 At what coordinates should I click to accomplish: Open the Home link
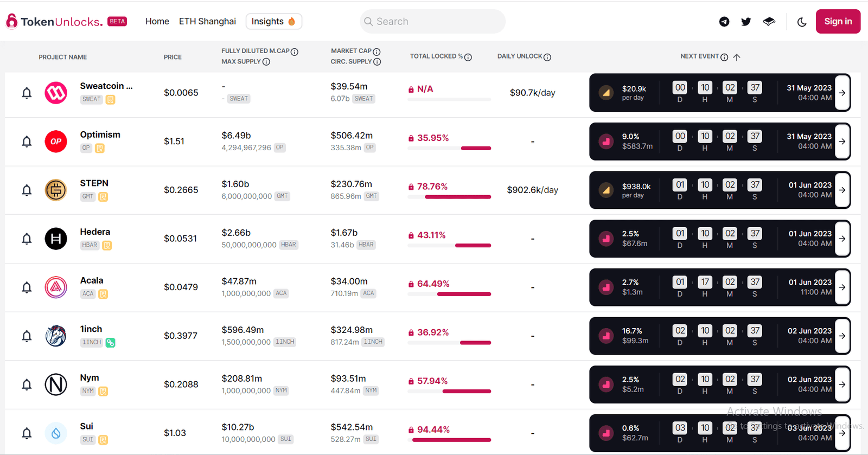157,22
